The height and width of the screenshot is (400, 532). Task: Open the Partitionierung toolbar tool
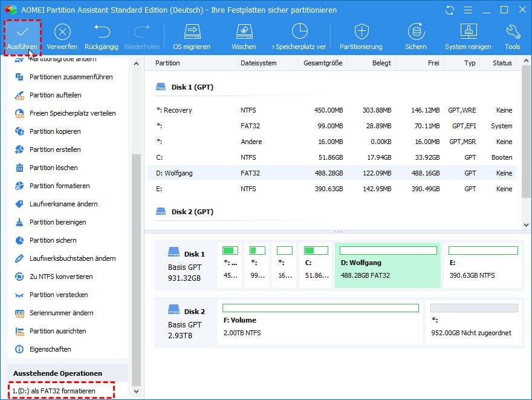coord(361,38)
